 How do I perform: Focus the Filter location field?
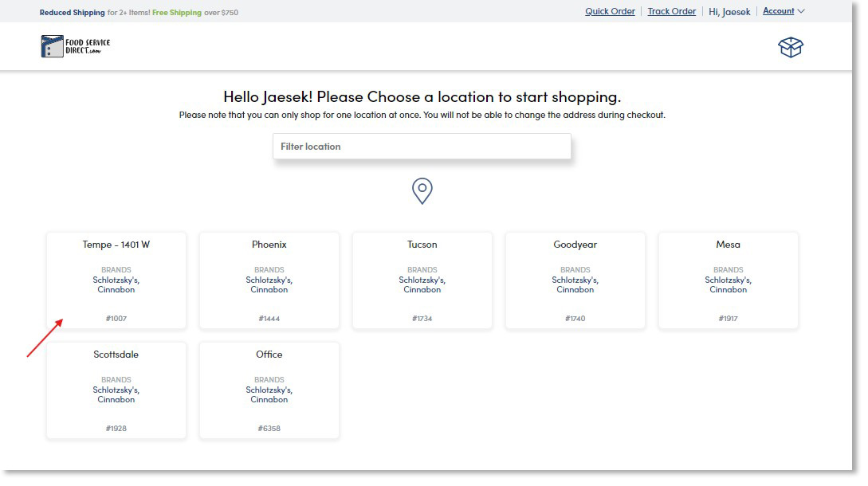click(422, 146)
